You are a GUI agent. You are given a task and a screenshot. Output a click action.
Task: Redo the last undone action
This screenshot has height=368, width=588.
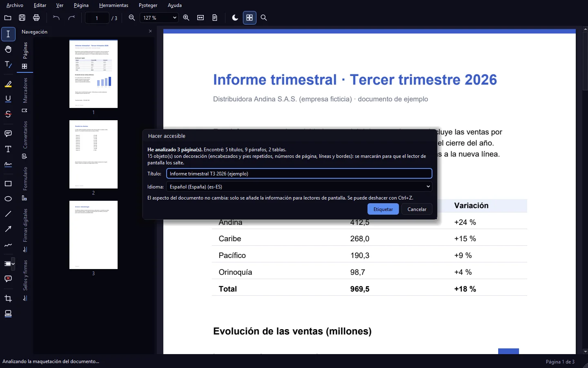[71, 18]
